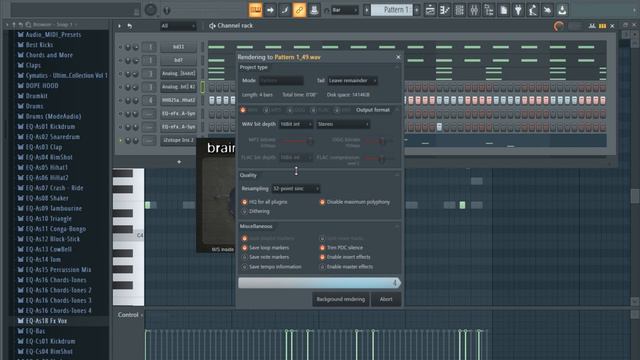
Task: Click the mixer track number of HH025a channel
Action: pyautogui.click(x=150, y=100)
